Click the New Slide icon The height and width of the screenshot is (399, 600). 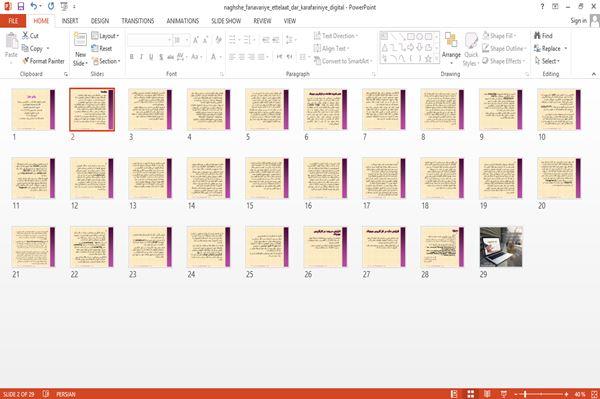[x=80, y=39]
